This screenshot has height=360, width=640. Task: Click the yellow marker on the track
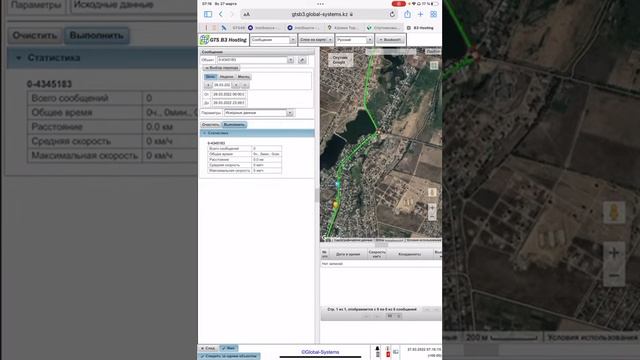[x=336, y=204]
